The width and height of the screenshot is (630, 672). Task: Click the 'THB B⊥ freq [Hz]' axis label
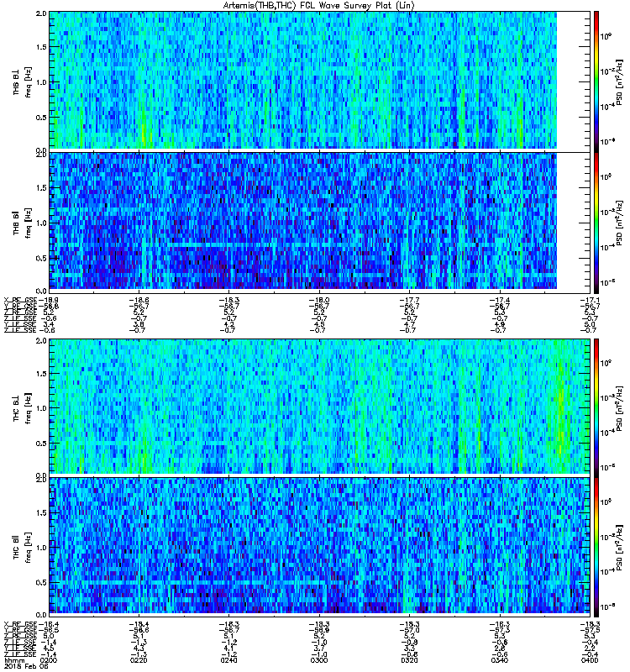click(22, 82)
